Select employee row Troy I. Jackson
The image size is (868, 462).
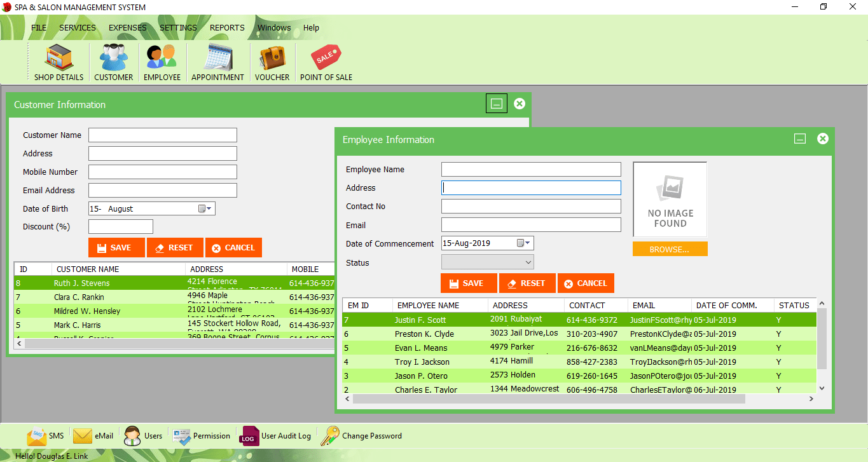[579, 362]
